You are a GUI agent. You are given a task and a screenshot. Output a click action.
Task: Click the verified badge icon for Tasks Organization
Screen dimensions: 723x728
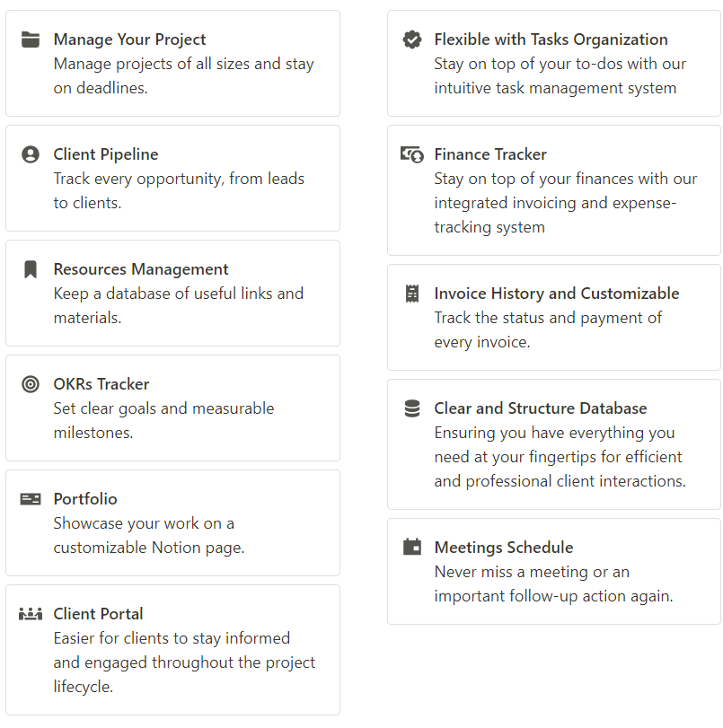(x=411, y=39)
